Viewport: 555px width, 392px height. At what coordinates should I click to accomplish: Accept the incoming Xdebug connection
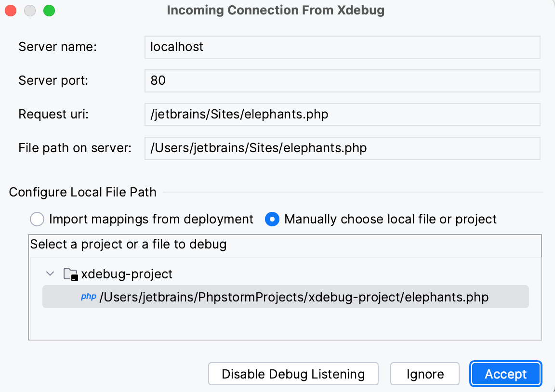point(505,374)
